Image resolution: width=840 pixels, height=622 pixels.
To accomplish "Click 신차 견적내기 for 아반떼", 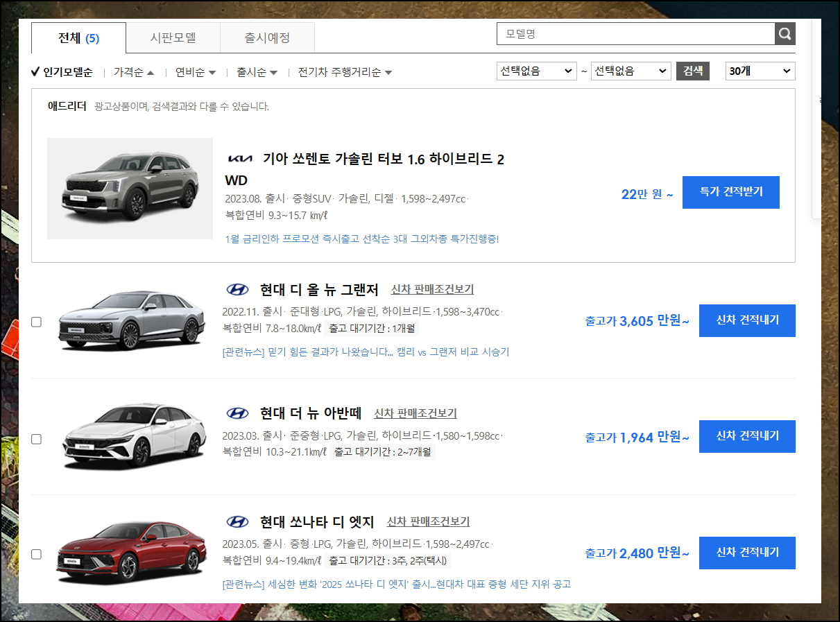I will click(747, 436).
